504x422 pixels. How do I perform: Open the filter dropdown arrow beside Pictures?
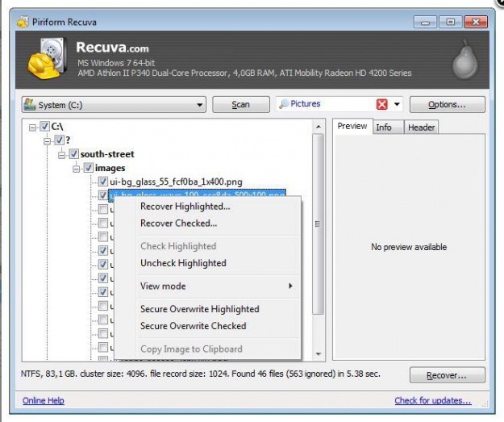398,105
